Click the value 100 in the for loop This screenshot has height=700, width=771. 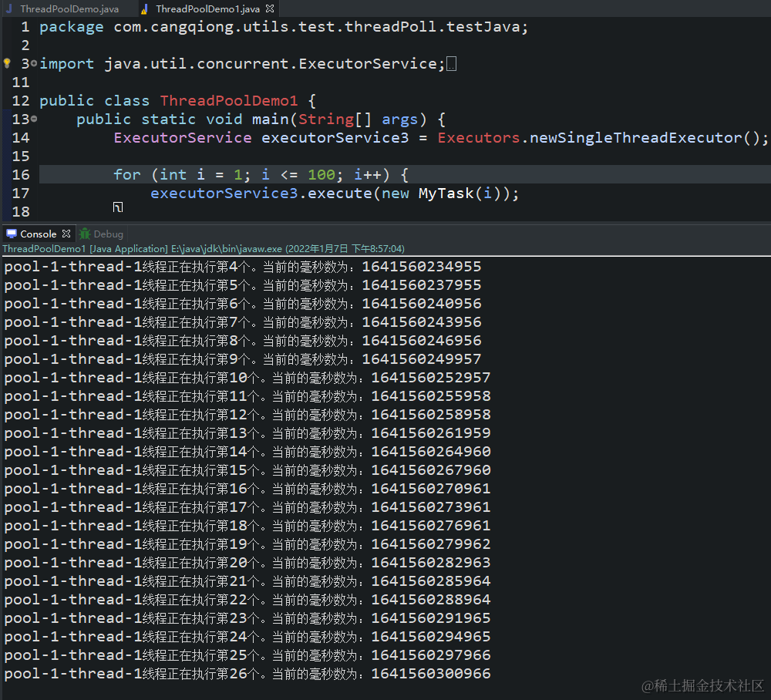(x=322, y=174)
